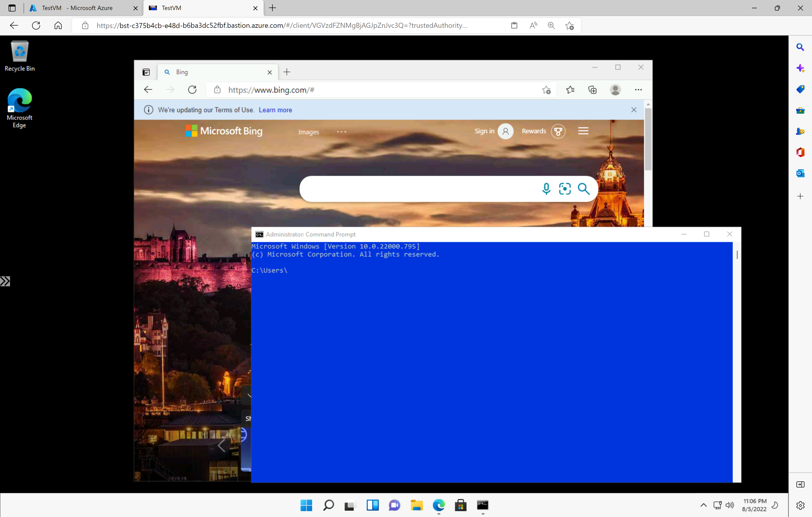Click the Bing microphone search icon
812x517 pixels.
click(x=546, y=188)
